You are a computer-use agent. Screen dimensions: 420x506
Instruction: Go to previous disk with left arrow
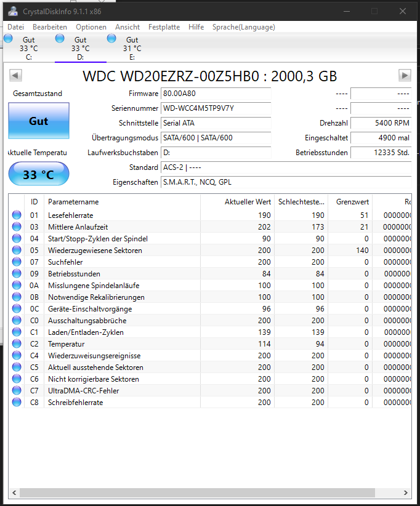[x=15, y=76]
